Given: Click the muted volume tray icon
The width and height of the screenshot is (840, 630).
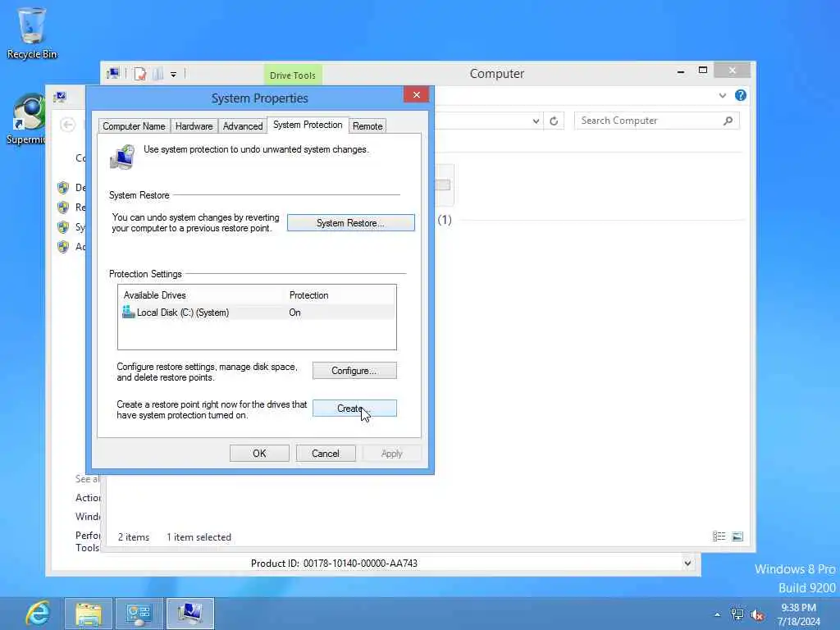Looking at the screenshot, I should (x=757, y=615).
